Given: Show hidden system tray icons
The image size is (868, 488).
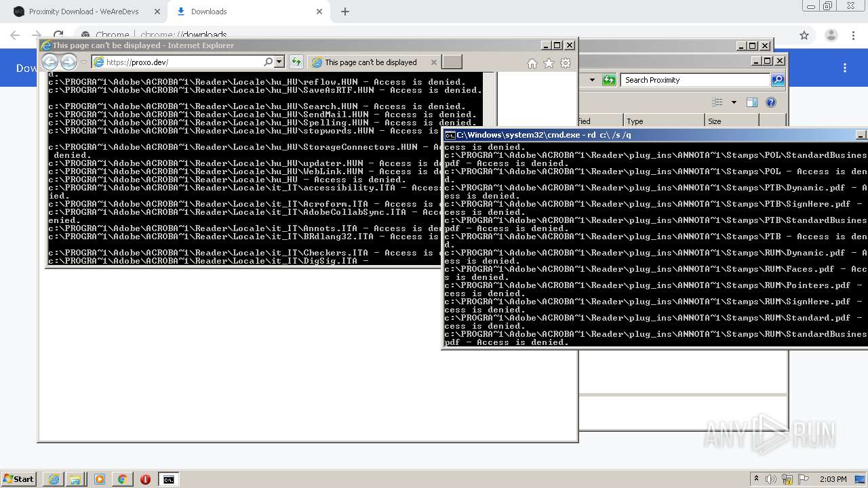Looking at the screenshot, I should tap(756, 479).
